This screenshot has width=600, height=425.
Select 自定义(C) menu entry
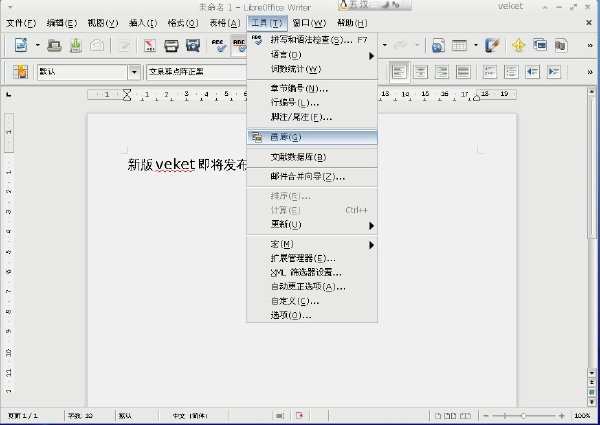coord(312,301)
